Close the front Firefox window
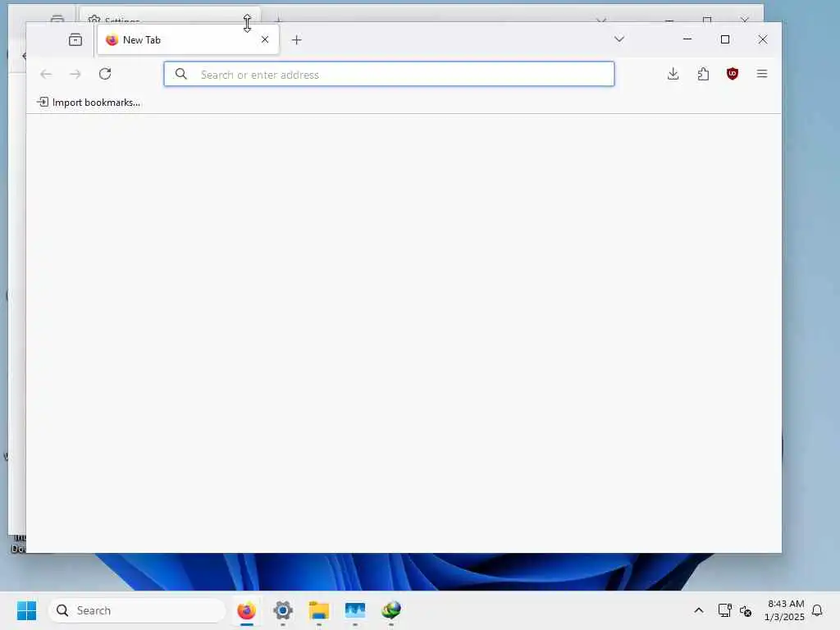The image size is (840, 630). [763, 39]
